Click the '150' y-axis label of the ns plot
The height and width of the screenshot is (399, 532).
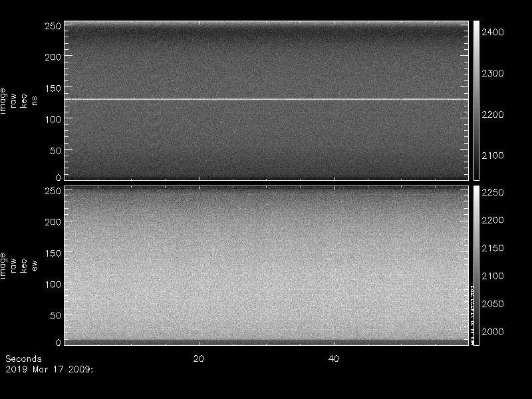point(53,88)
